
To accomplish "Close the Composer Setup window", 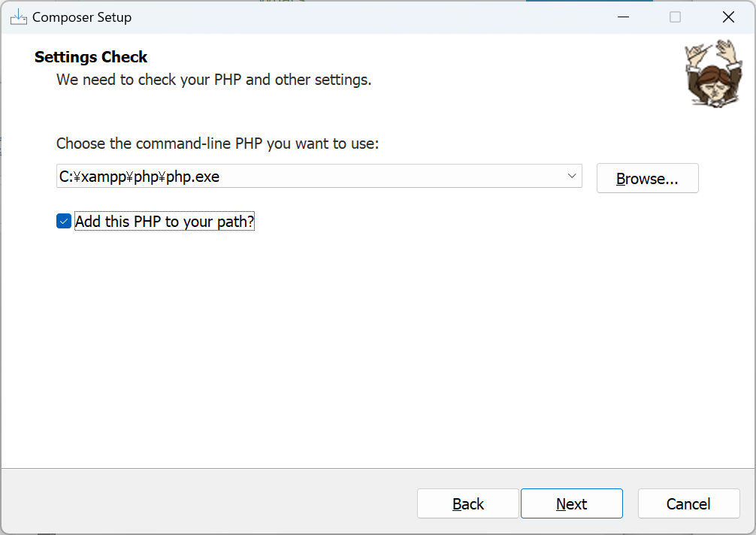I will click(x=728, y=17).
